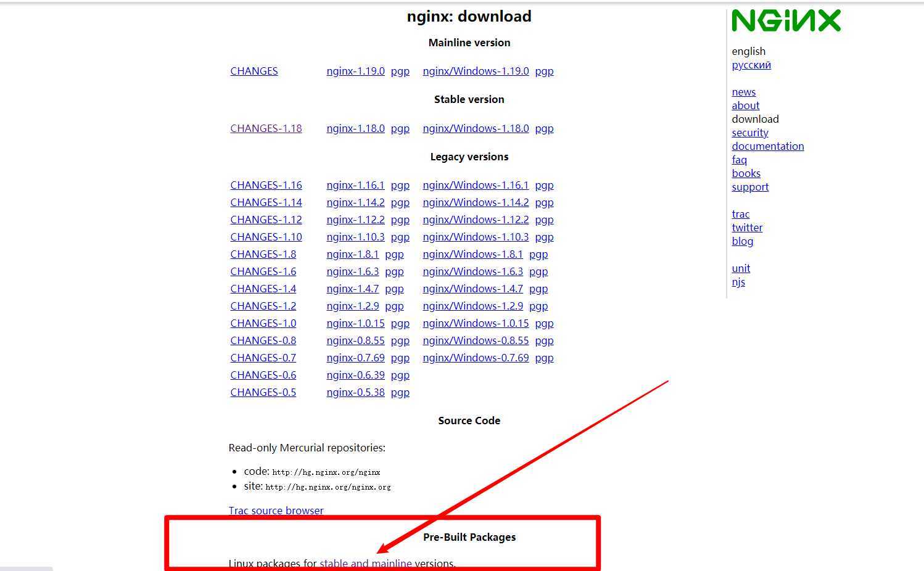Open CHANGES-1.10 link

[x=266, y=237]
